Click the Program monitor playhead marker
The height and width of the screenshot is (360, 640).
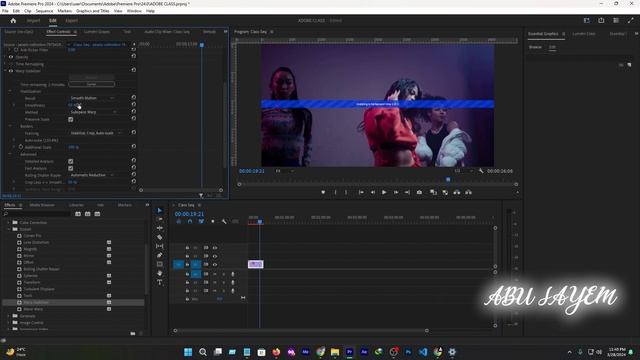click(x=448, y=179)
